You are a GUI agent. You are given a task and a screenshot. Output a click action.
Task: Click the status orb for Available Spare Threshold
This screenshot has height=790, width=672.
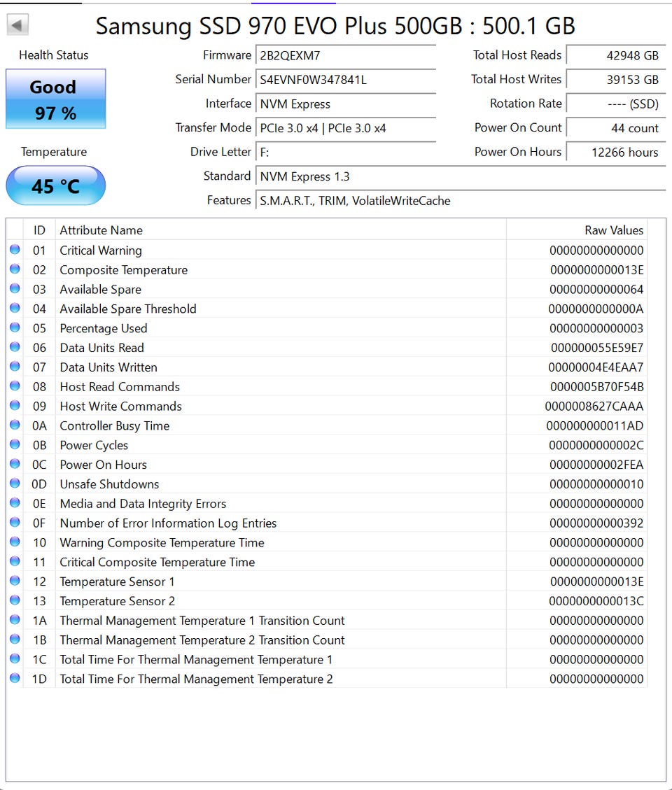pyautogui.click(x=15, y=308)
